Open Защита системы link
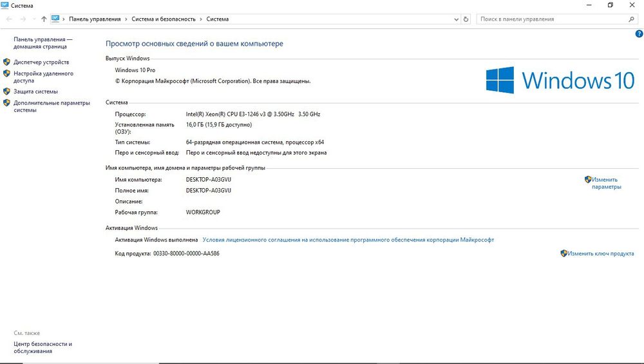Image resolution: width=644 pixels, height=364 pixels. tap(35, 91)
